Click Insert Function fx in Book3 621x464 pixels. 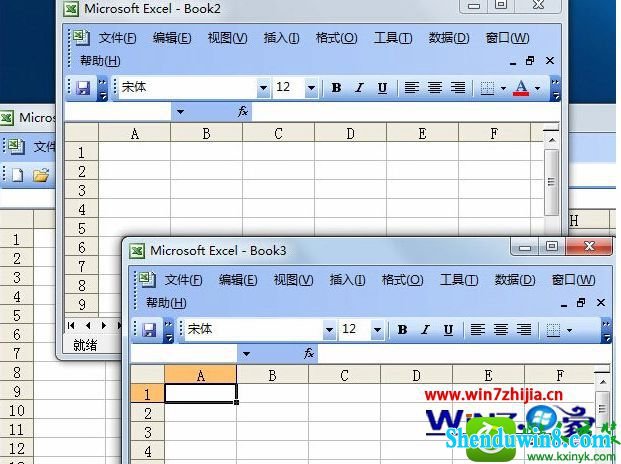(309, 354)
